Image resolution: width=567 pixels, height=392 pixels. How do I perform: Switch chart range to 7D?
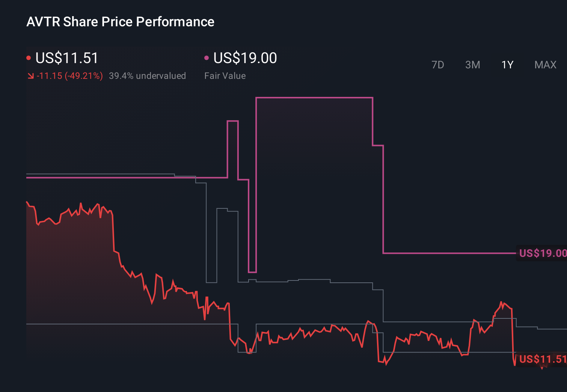click(x=437, y=65)
